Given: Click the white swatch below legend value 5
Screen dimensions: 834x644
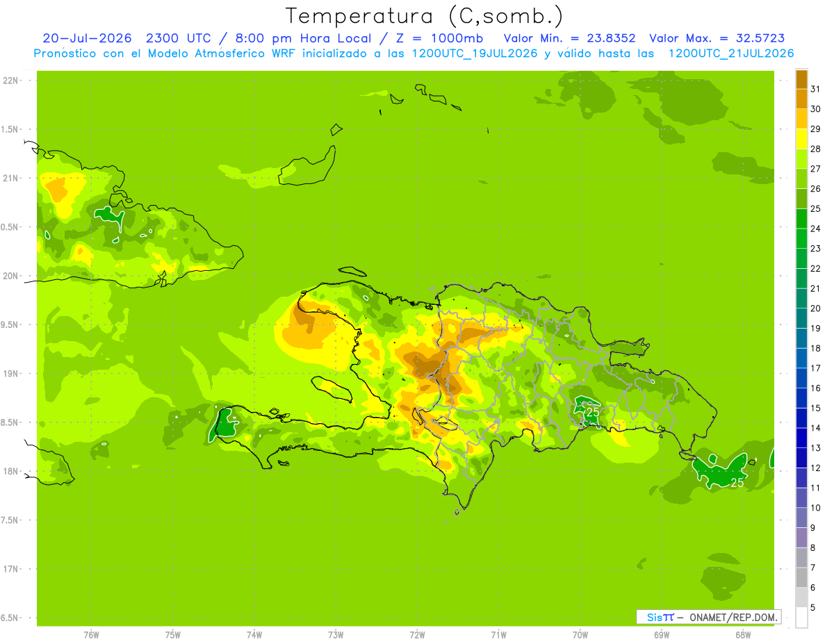Looking at the screenshot, I should click(x=801, y=617).
